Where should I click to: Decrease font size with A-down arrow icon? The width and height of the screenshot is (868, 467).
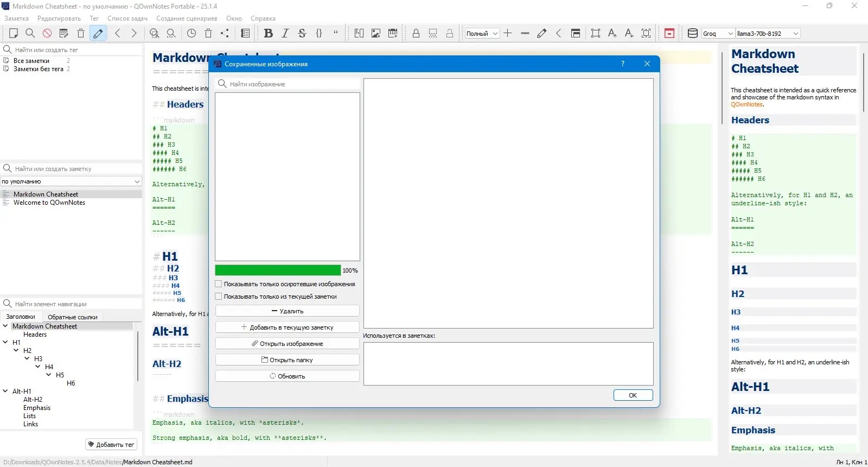629,33
